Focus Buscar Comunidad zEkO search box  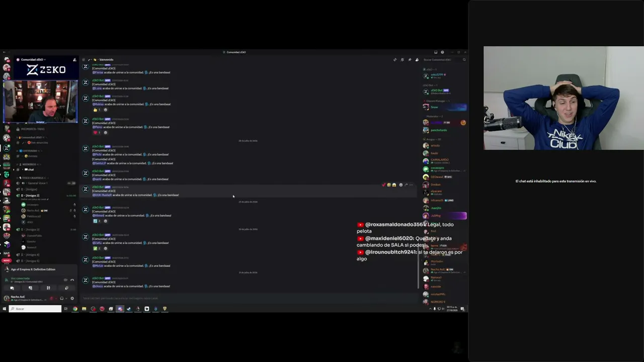(x=445, y=60)
